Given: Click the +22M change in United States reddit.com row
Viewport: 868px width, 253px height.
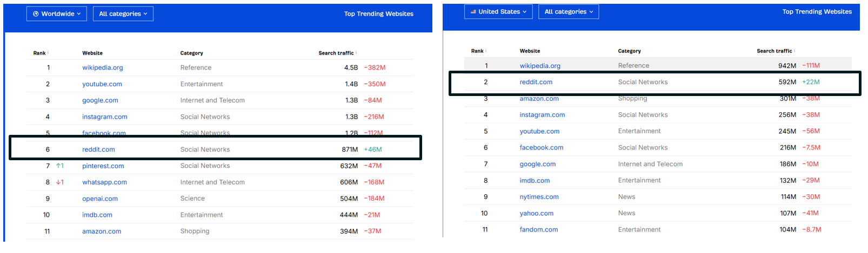Looking at the screenshot, I should pos(811,82).
